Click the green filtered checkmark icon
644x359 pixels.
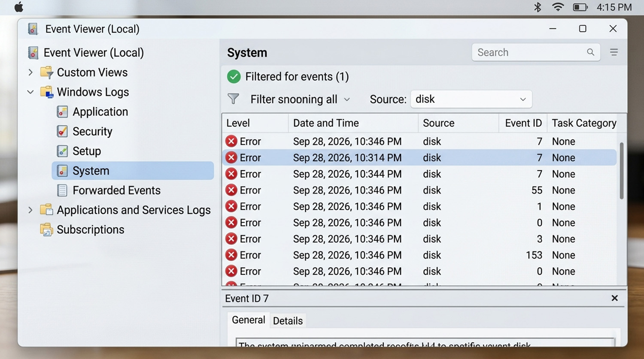click(234, 76)
